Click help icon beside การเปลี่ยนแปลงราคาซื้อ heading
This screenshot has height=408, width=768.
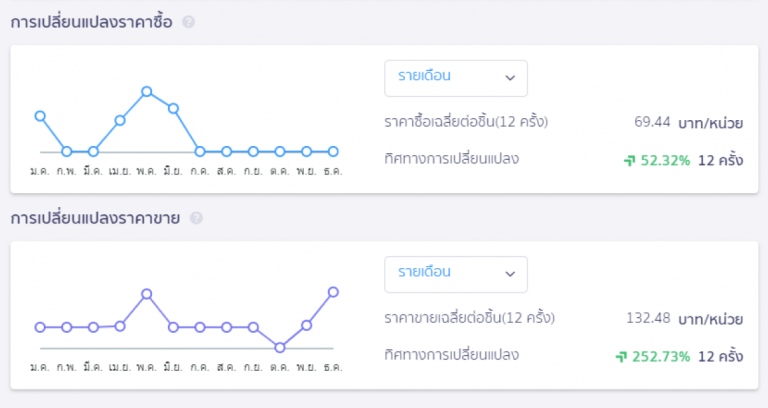click(189, 22)
